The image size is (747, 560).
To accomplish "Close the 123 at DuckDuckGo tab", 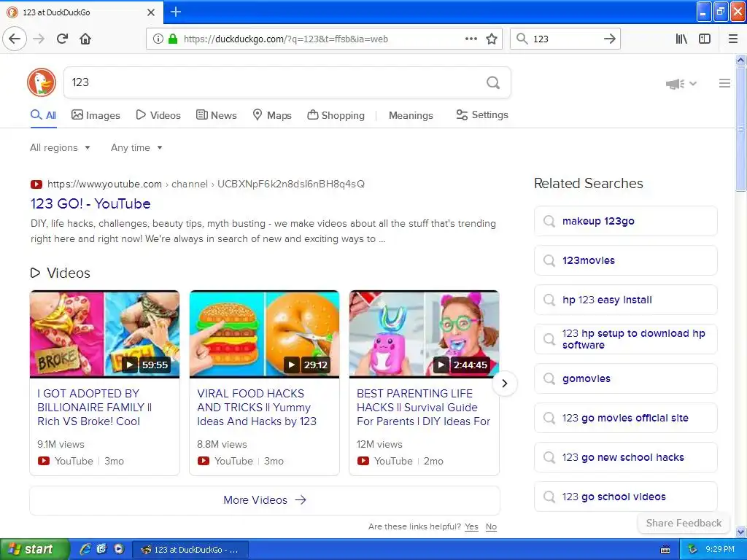I will pos(151,12).
